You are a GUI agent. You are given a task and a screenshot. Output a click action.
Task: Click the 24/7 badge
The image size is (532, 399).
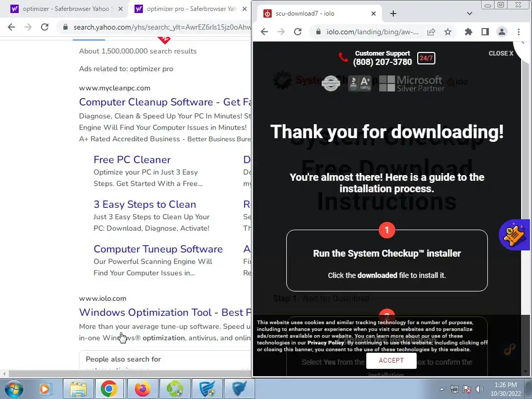coord(426,58)
